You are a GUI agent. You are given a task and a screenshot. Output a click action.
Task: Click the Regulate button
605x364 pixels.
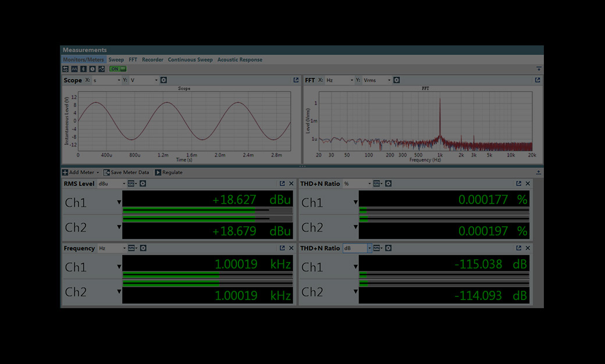(168, 173)
